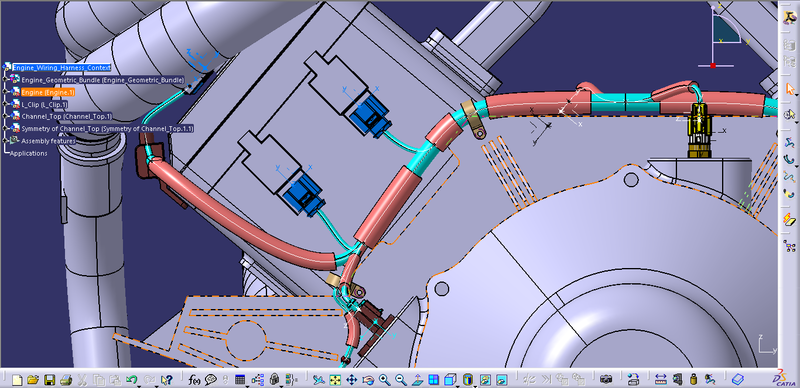This screenshot has width=800, height=388.
Task: Expand the Assembly features node
Action: point(5,141)
